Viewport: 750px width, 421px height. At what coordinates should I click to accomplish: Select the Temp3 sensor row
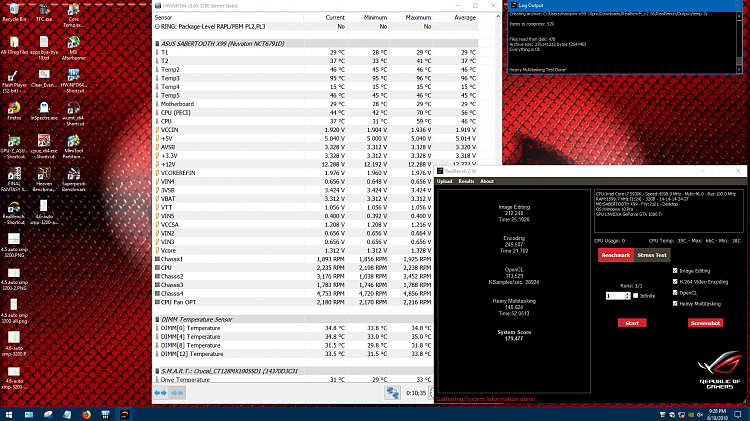(316, 78)
